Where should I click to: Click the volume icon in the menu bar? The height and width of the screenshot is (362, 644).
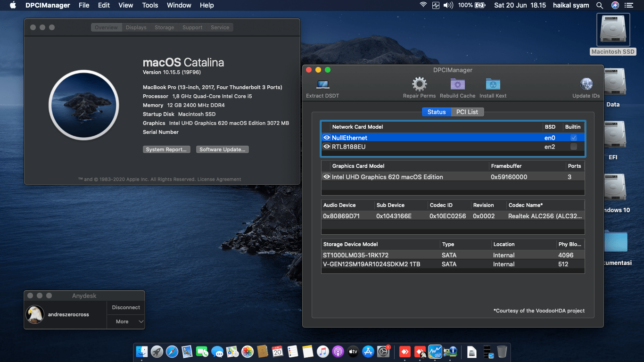(x=448, y=5)
